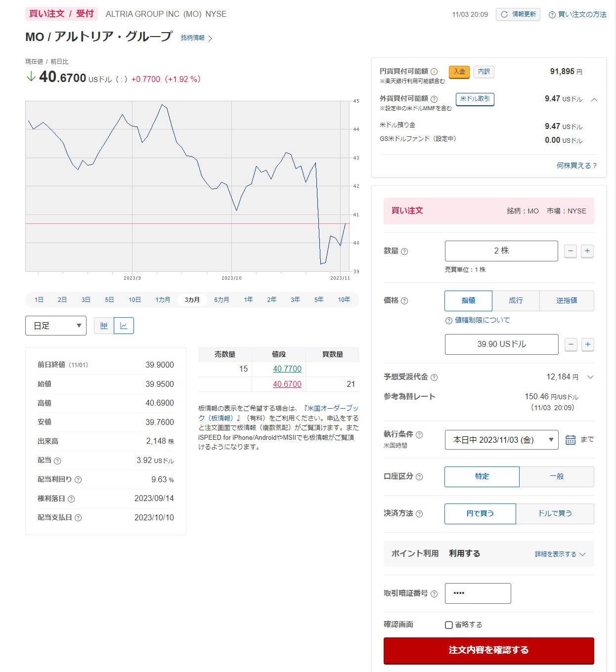Click help icon next to 数量

[404, 252]
